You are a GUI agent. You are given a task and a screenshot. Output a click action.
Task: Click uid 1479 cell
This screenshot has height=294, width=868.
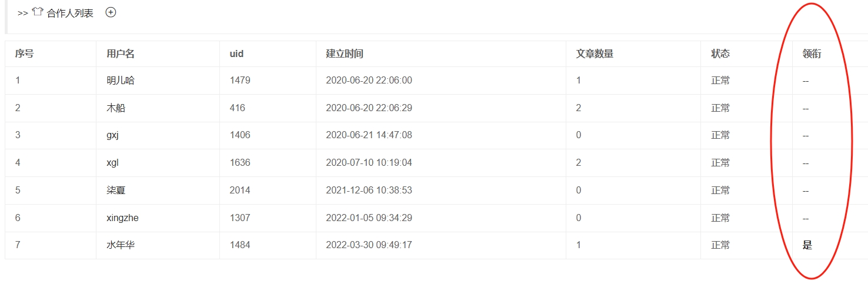point(240,81)
